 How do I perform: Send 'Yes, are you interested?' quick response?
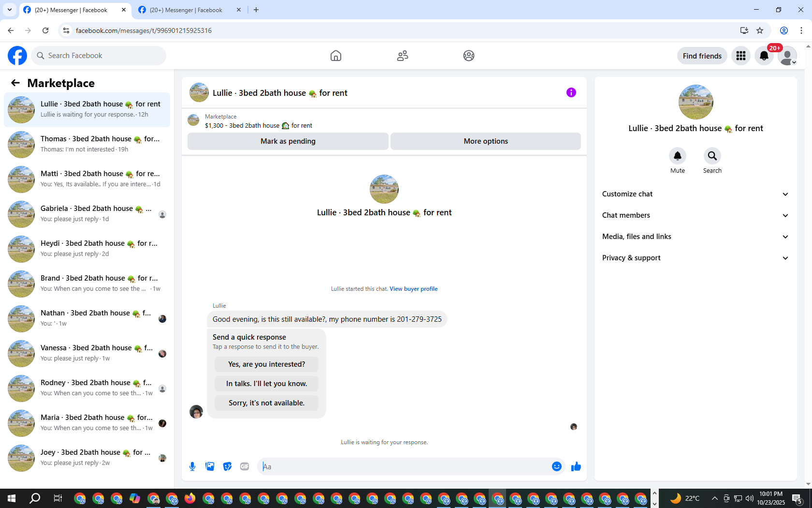(x=267, y=364)
